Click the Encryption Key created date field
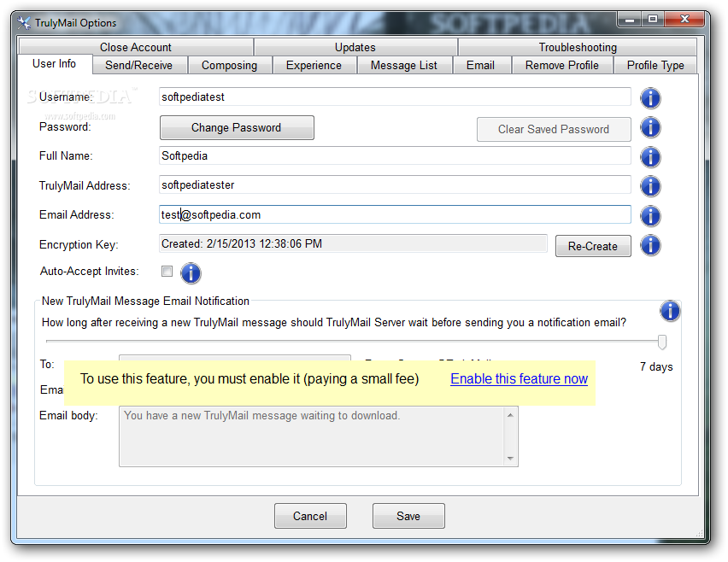Viewport: 728px width, 562px height. click(354, 243)
